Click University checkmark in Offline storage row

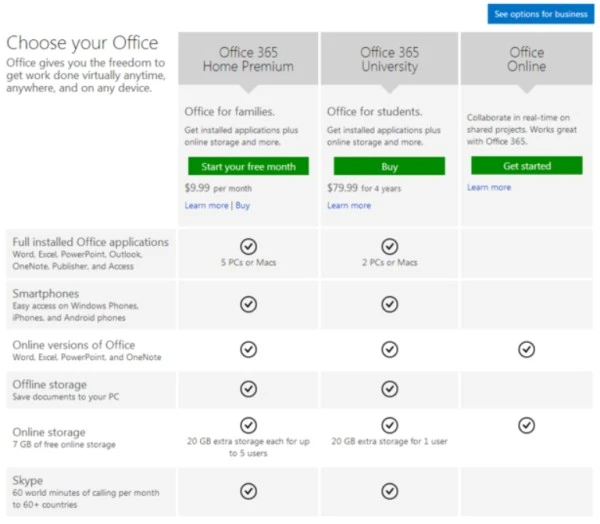[x=390, y=389]
